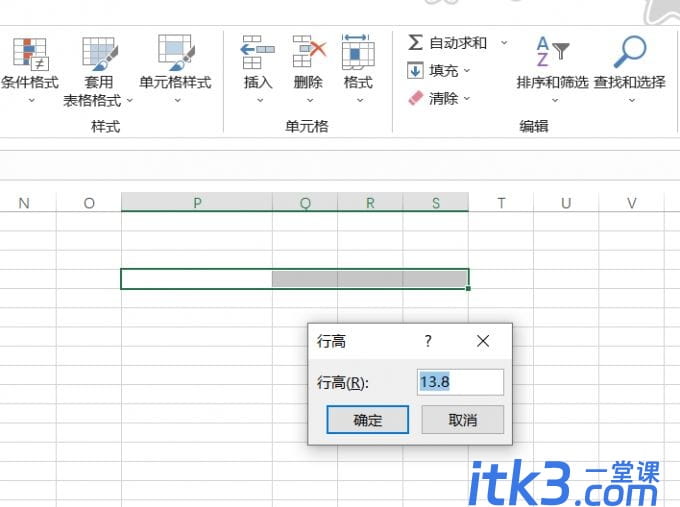Open the Format (格式) cells icon
The image size is (680, 507).
358,52
